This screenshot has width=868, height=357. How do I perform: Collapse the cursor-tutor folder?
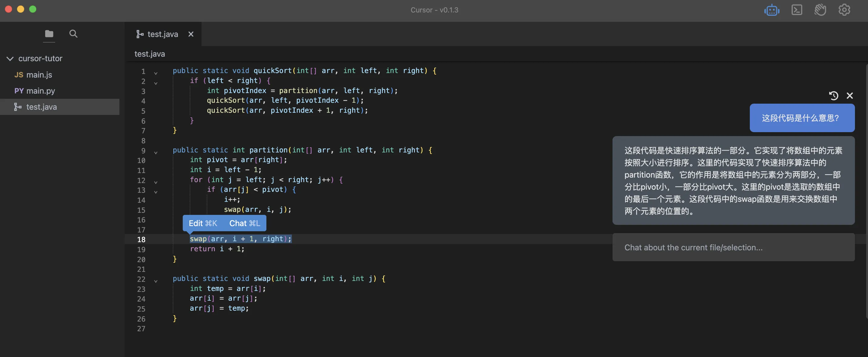click(x=10, y=58)
